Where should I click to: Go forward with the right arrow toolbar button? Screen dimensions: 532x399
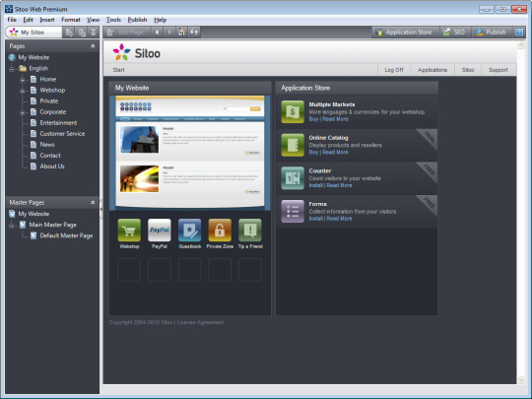(x=169, y=33)
